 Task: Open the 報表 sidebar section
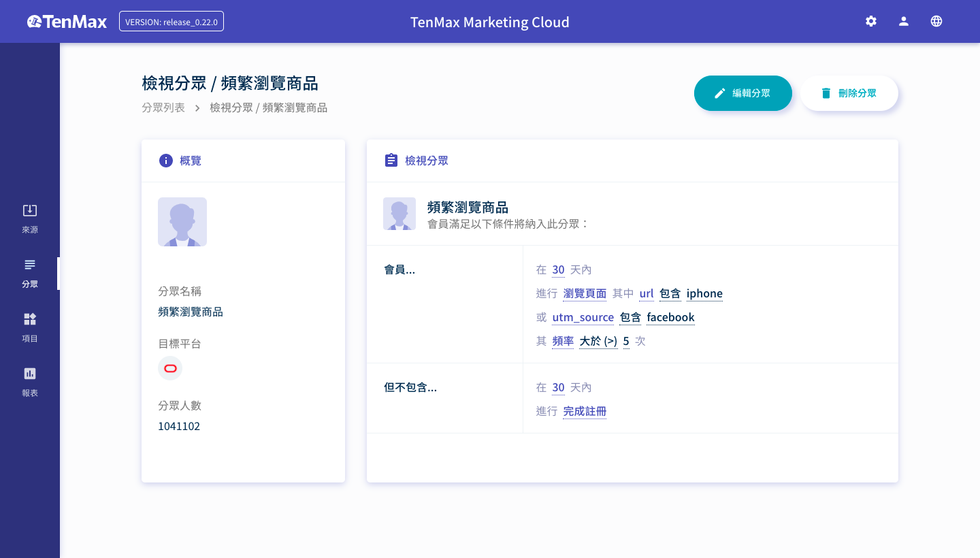pos(30,382)
